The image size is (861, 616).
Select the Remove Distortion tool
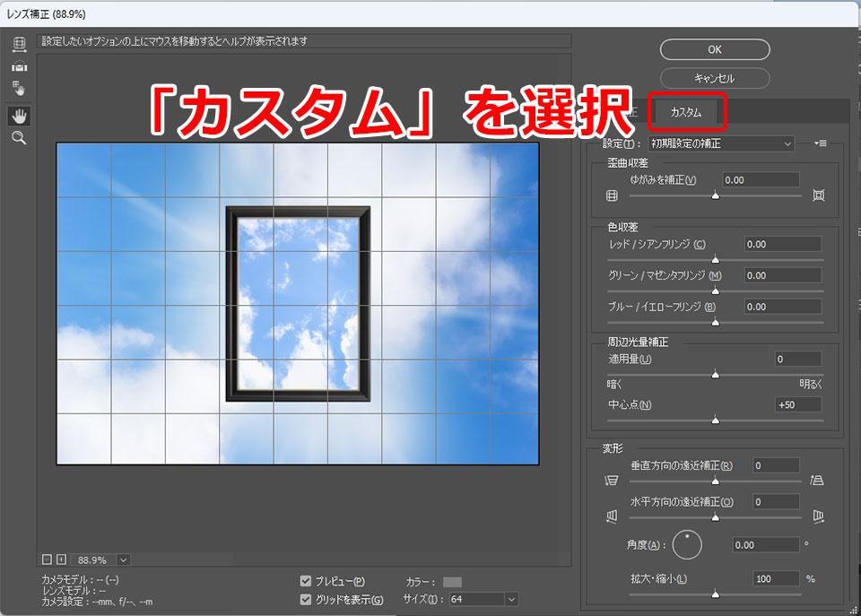(19, 44)
